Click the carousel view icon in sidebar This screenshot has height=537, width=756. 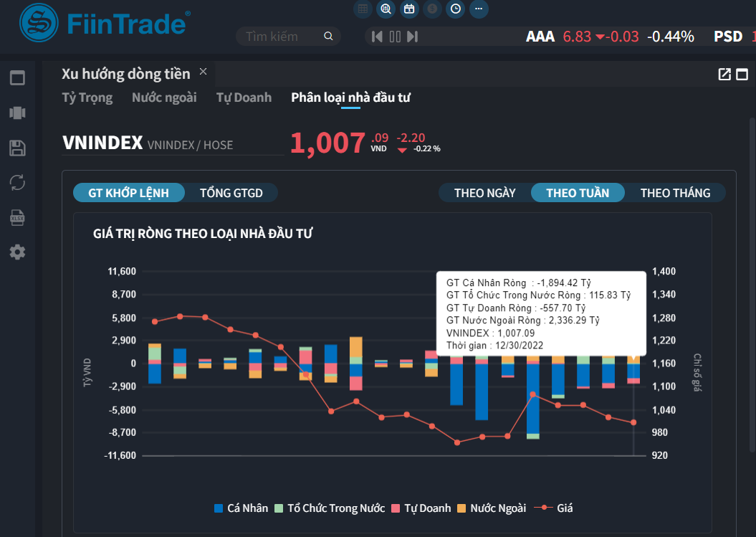17,113
